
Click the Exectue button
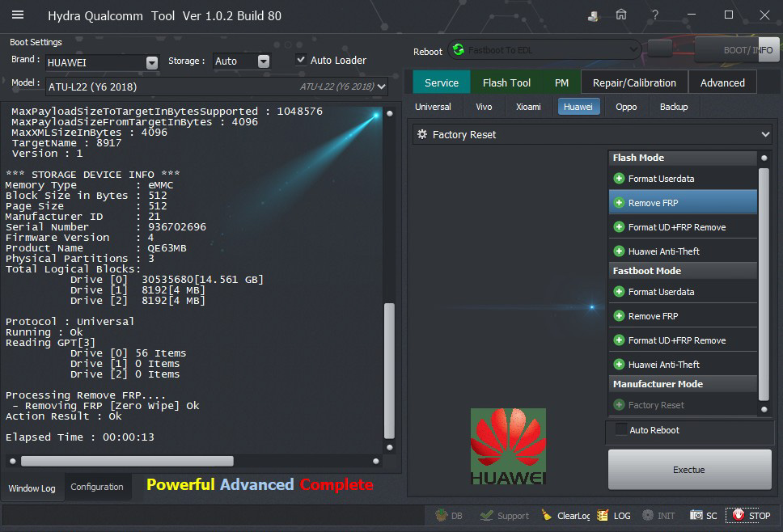coord(688,470)
